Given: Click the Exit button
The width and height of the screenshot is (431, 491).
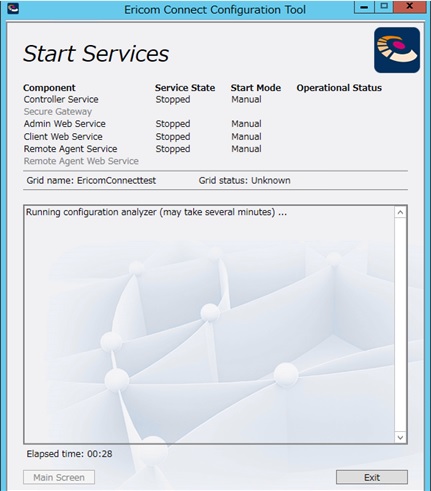Looking at the screenshot, I should coord(372,477).
